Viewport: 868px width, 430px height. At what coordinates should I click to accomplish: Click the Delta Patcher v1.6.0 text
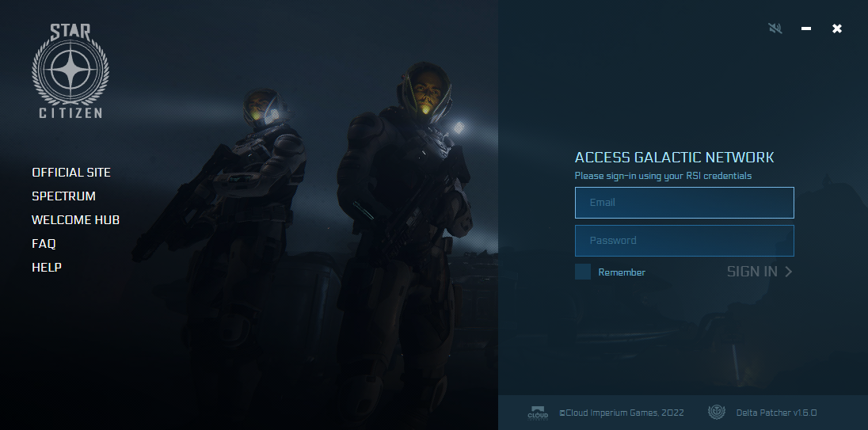(x=776, y=413)
